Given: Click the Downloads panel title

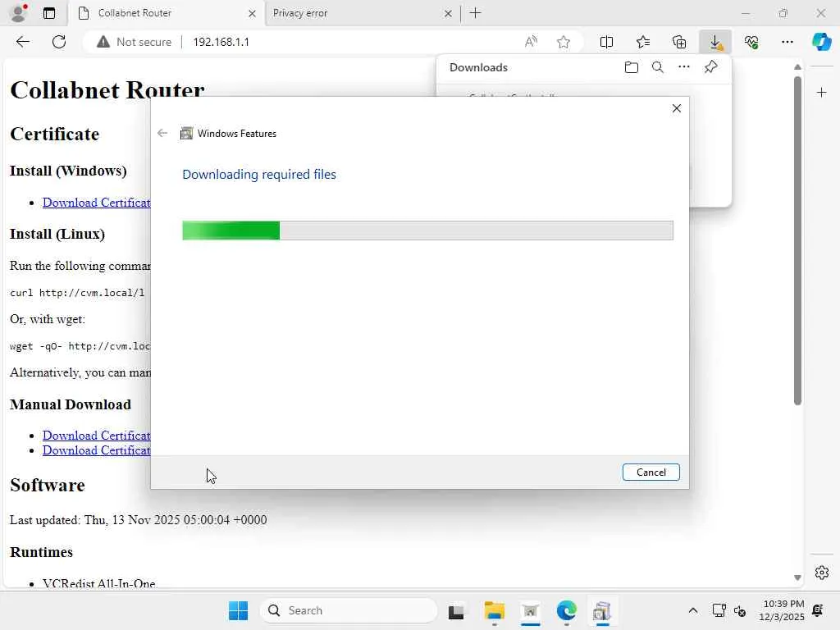Looking at the screenshot, I should [478, 67].
